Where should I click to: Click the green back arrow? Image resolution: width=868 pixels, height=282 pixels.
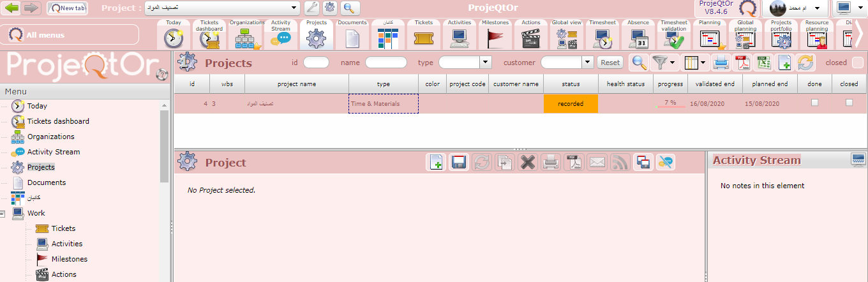pyautogui.click(x=12, y=8)
